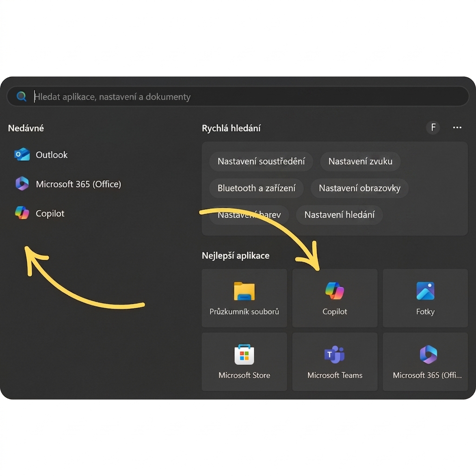Open Nastavení hledání quick search
The height and width of the screenshot is (476, 476).
click(339, 215)
